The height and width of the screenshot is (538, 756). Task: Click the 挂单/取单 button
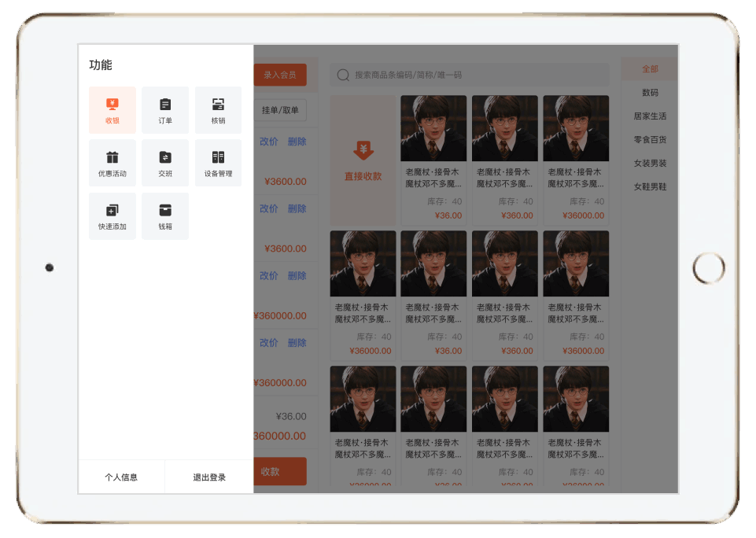pyautogui.click(x=280, y=110)
